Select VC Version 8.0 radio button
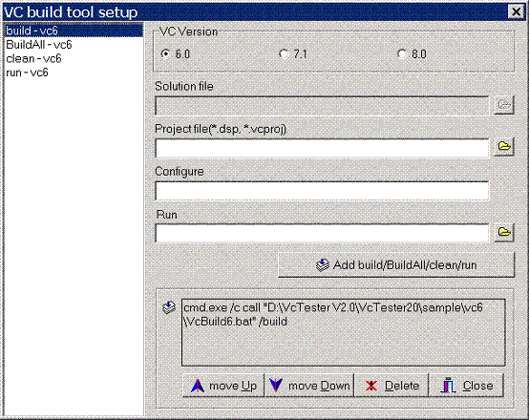The width and height of the screenshot is (529, 420). pyautogui.click(x=401, y=53)
